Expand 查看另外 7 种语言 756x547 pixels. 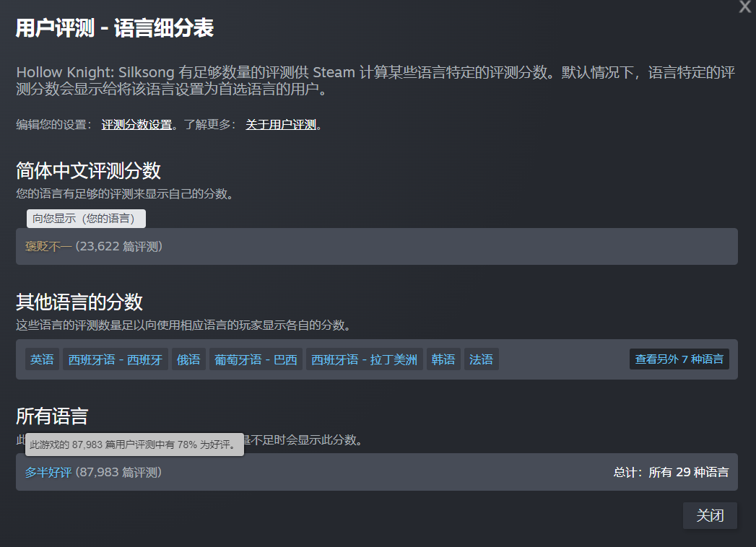coord(679,359)
